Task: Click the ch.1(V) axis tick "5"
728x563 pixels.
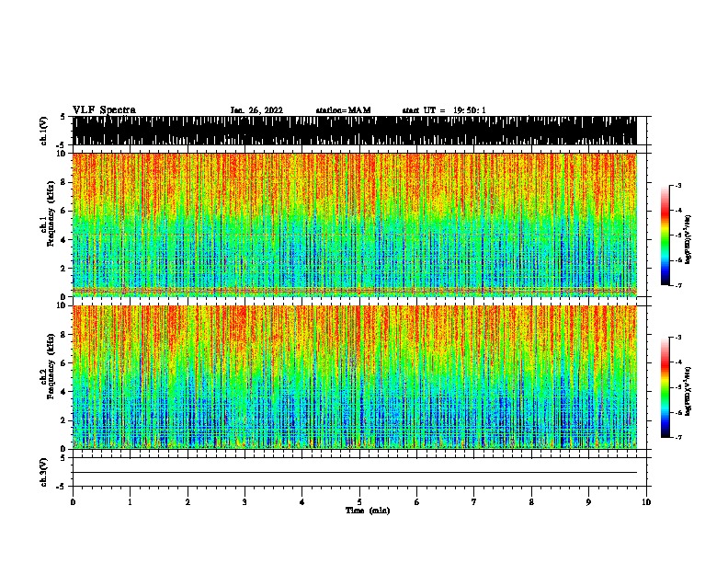Action: pyautogui.click(x=63, y=117)
